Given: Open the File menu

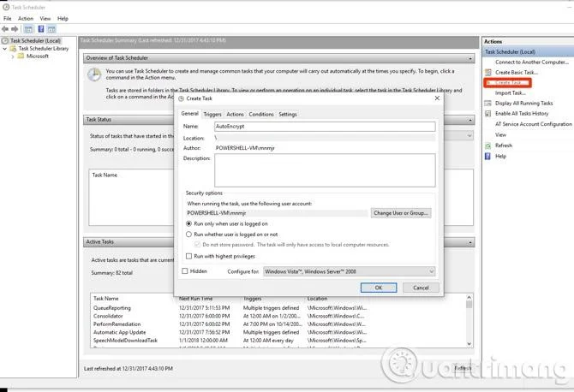Looking at the screenshot, I should (x=8, y=18).
